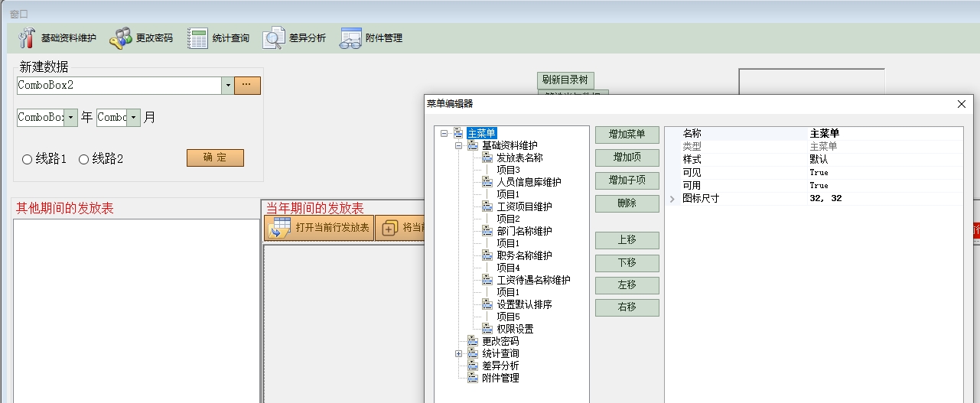Open the ComboBox2 dropdown arrow
The image size is (980, 403).
pyautogui.click(x=227, y=86)
